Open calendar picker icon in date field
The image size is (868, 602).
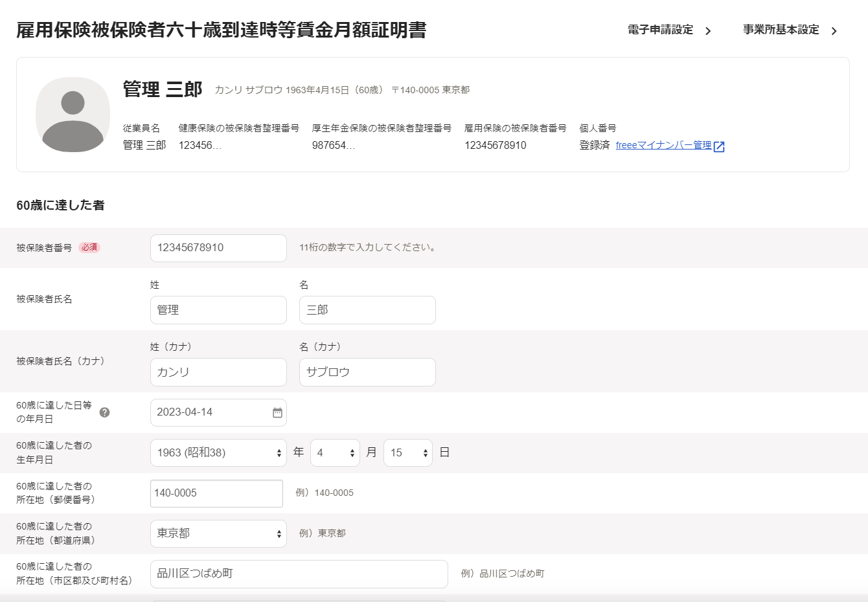tap(277, 413)
